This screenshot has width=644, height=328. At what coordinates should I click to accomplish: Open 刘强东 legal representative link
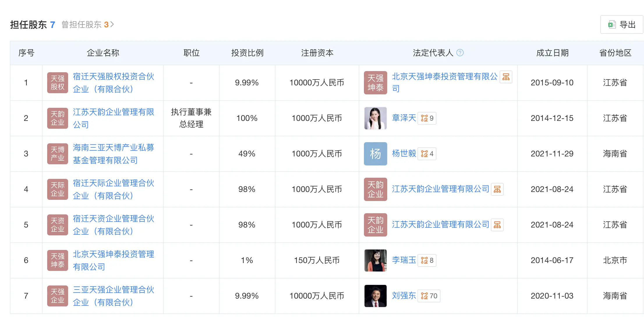404,296
